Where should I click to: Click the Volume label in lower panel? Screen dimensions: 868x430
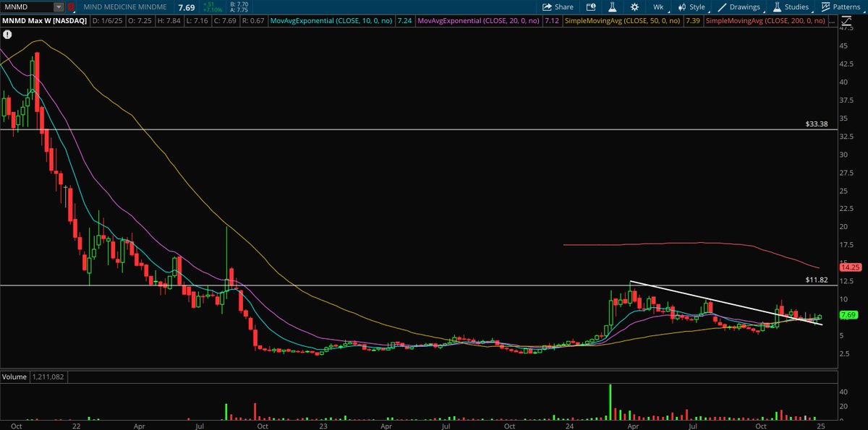click(14, 377)
